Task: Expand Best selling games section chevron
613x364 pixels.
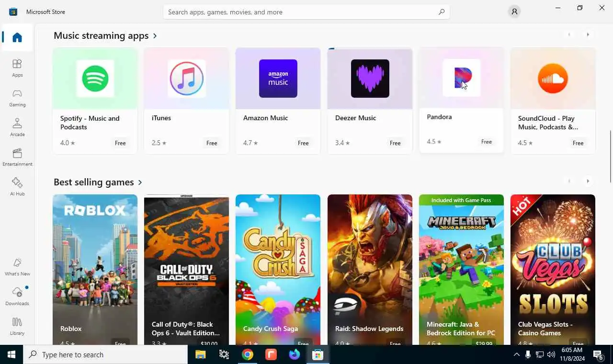Action: click(x=140, y=182)
